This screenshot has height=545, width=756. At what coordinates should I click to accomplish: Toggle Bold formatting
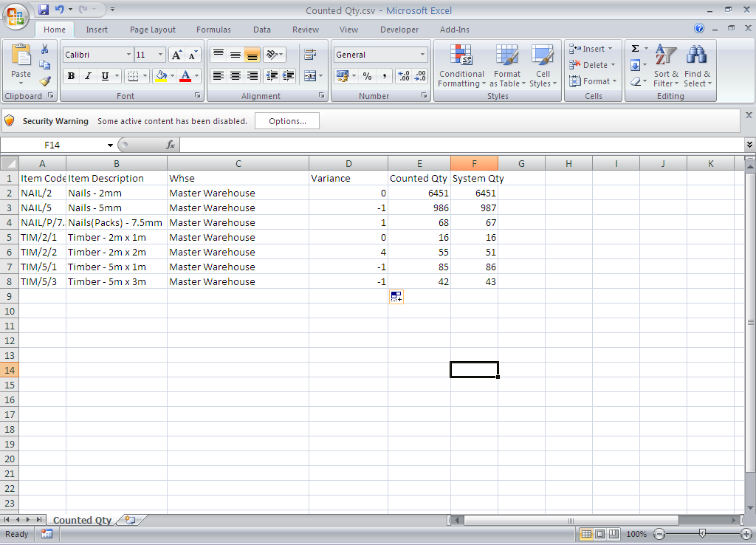coord(72,76)
